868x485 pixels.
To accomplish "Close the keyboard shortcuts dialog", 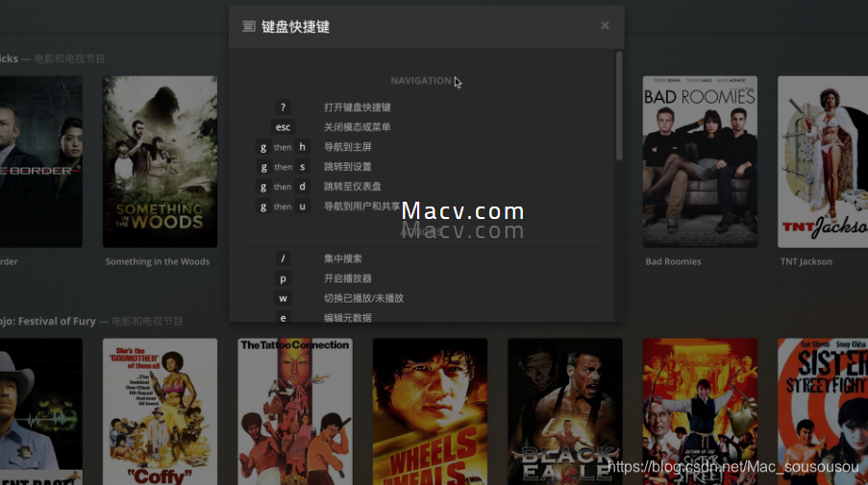I will coord(605,25).
